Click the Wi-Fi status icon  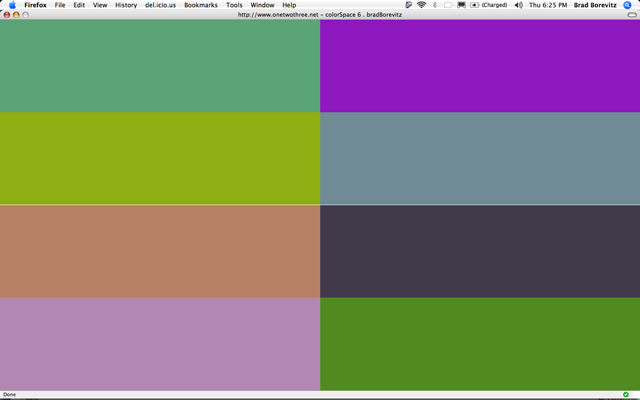[421, 5]
